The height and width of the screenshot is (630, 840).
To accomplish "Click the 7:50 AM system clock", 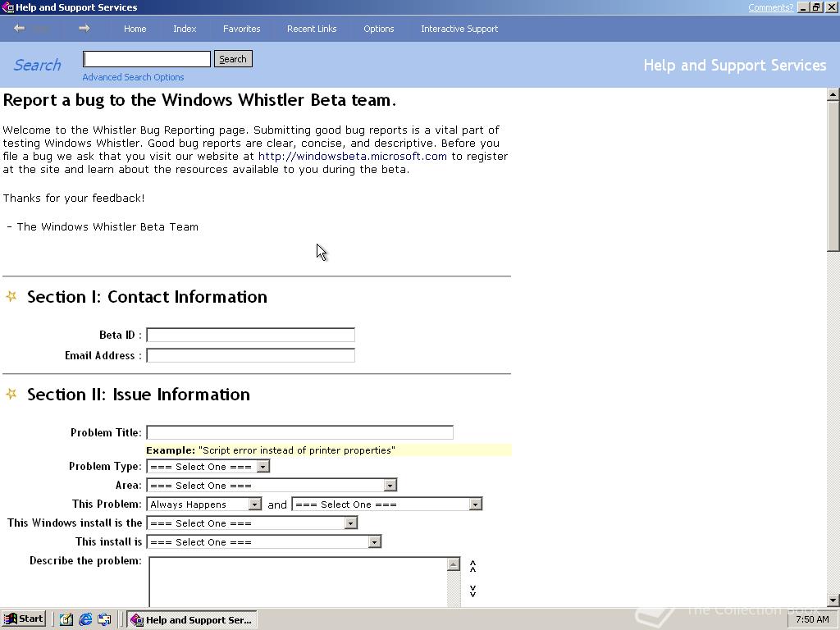I will [x=812, y=619].
